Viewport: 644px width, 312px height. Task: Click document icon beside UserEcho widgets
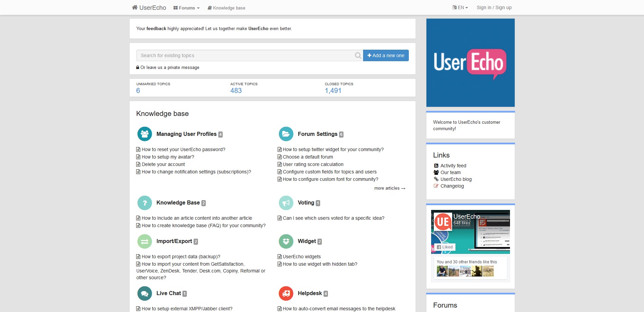[x=280, y=257]
